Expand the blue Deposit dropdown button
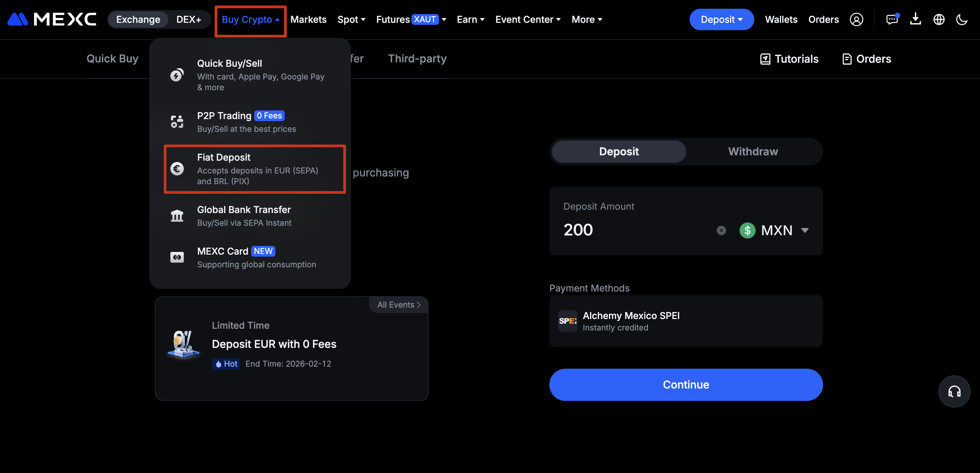This screenshot has height=473, width=980. pos(721,19)
